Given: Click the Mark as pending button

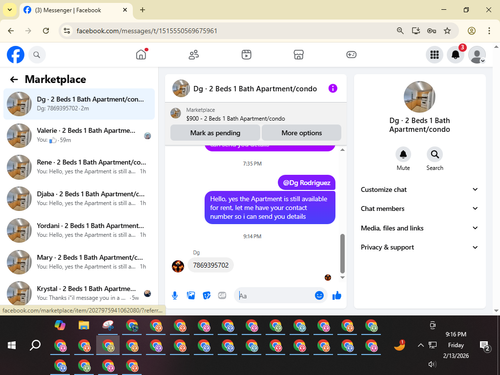Looking at the screenshot, I should (x=215, y=133).
